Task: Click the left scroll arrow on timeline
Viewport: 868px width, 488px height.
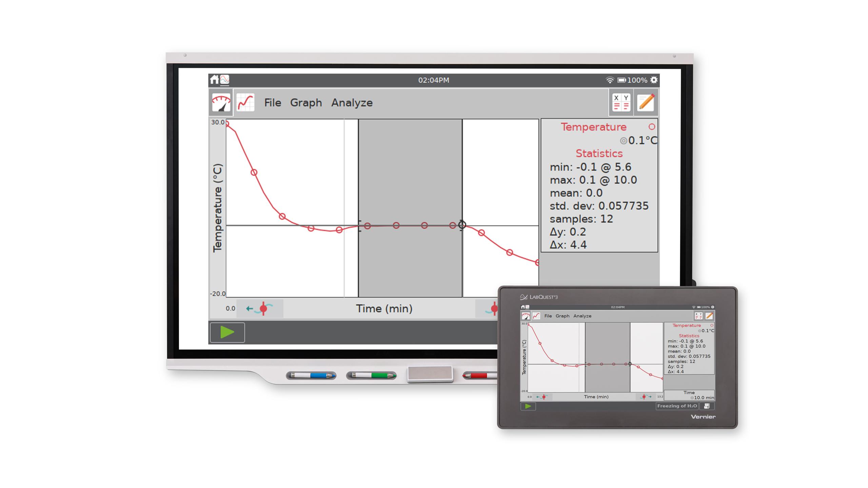Action: coord(252,308)
